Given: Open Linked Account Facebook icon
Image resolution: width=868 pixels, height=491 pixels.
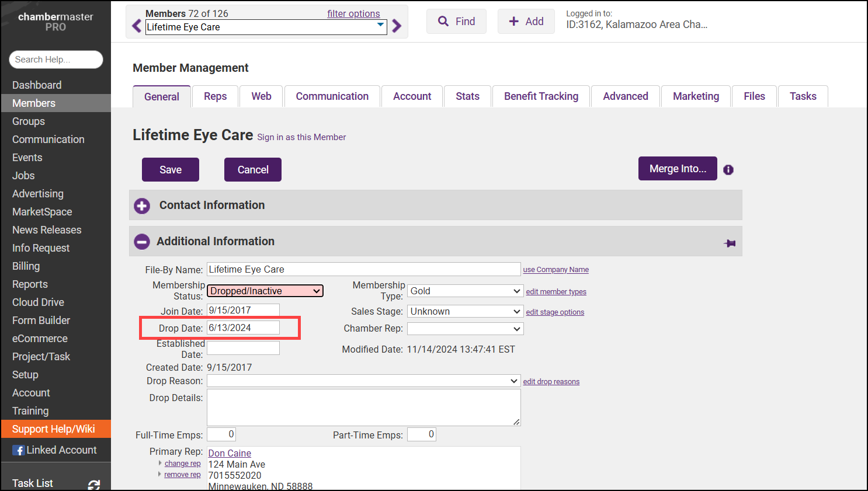Looking at the screenshot, I should tap(19, 450).
